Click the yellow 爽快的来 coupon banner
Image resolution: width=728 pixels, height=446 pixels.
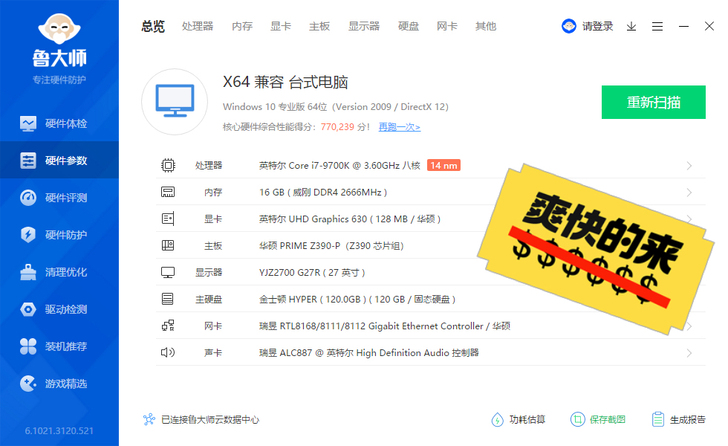[x=596, y=249]
